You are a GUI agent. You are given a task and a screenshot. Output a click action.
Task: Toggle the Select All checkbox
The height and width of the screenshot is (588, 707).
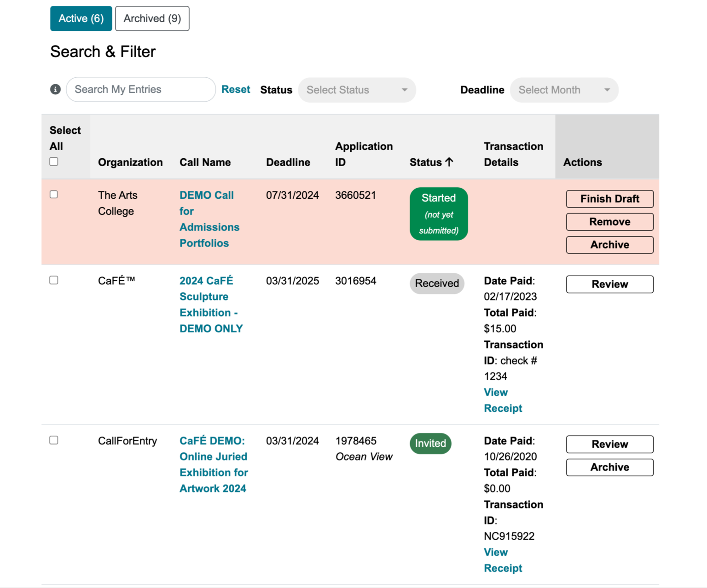point(54,161)
